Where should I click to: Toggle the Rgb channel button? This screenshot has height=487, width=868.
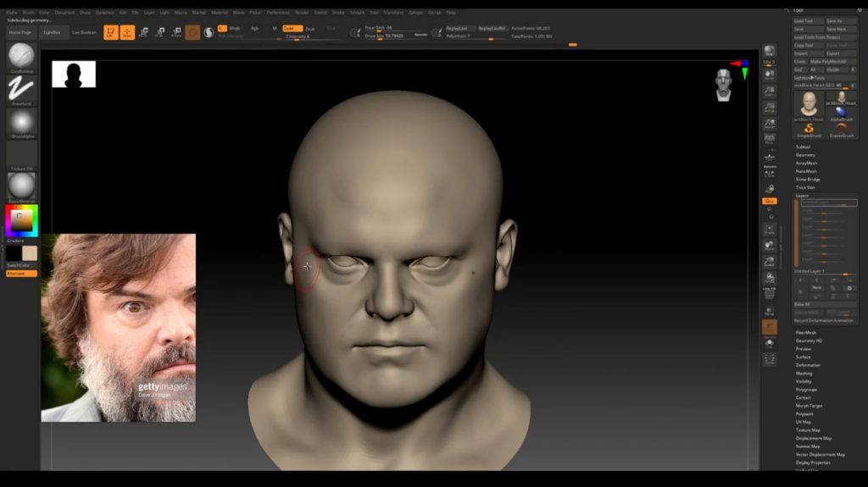(254, 28)
